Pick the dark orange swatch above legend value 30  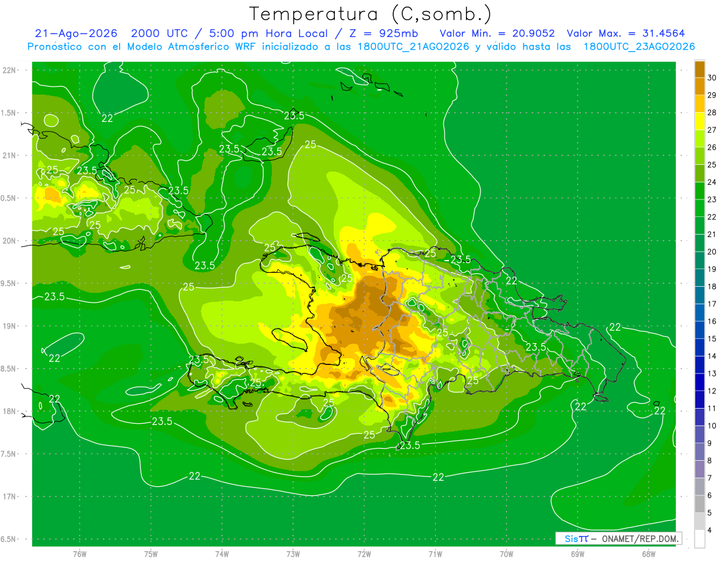pyautogui.click(x=699, y=69)
